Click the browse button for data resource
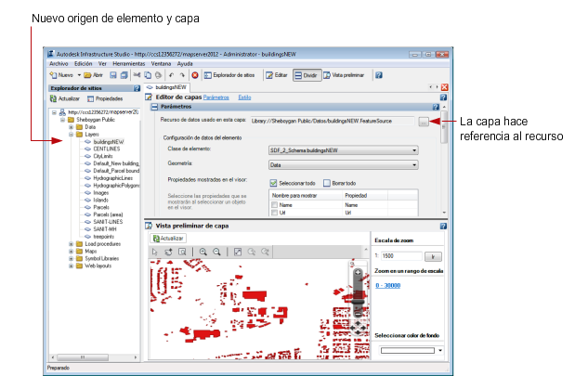The height and width of the screenshot is (376, 588). coord(424,122)
